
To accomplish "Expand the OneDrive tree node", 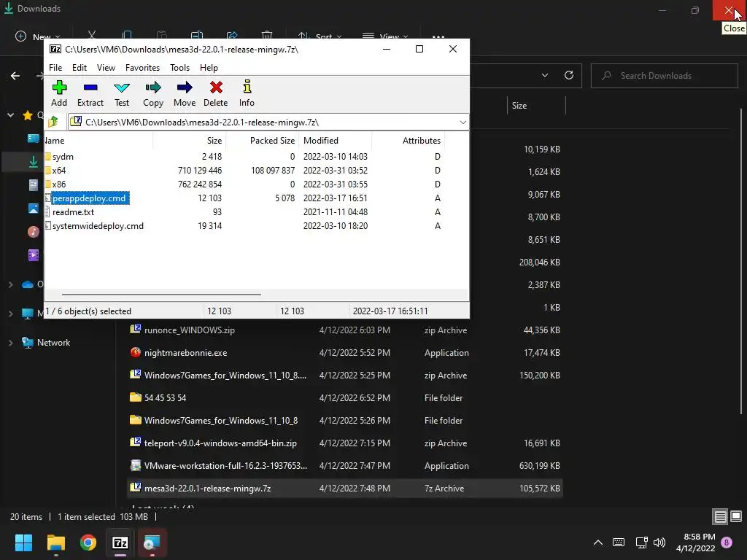I will tap(10, 284).
